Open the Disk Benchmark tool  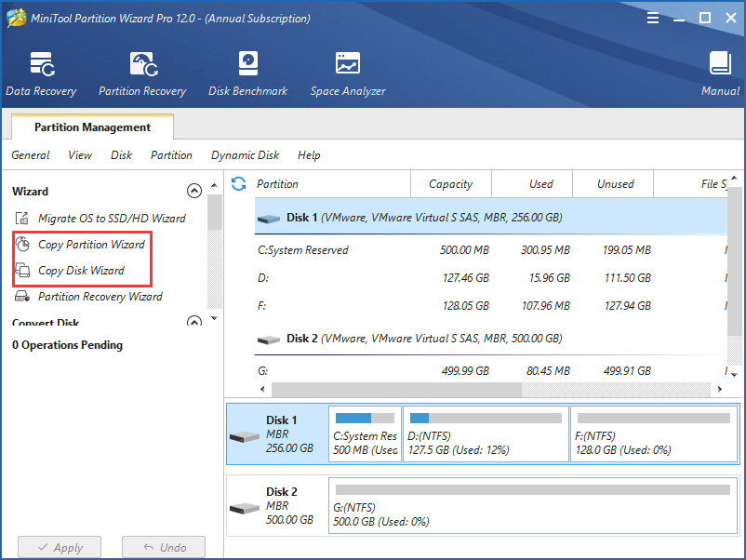point(247,74)
